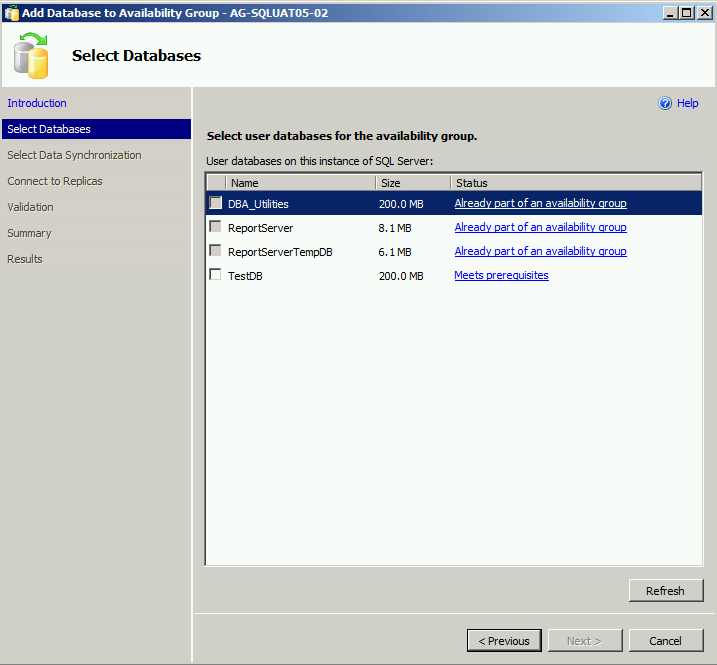This screenshot has height=665, width=717.
Task: Open the Results step
Action: (25, 259)
